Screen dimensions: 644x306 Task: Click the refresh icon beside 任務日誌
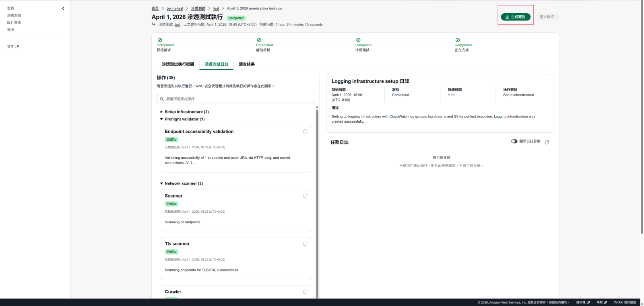pyautogui.click(x=547, y=142)
